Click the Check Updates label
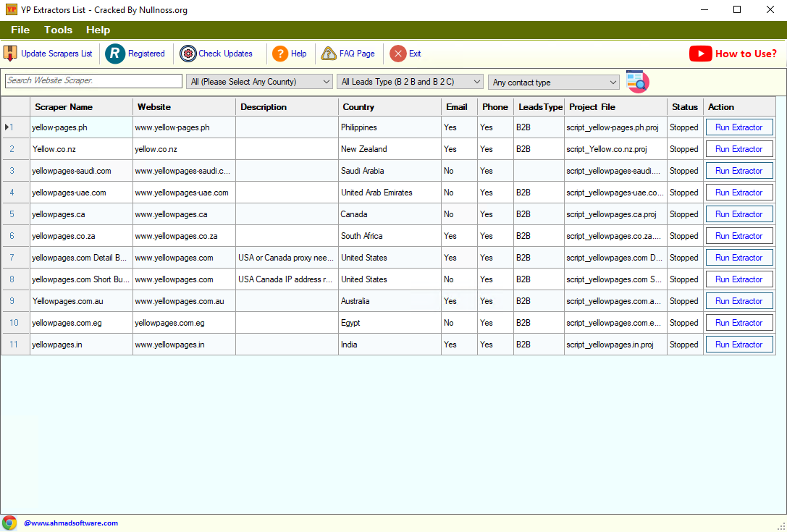The height and width of the screenshot is (532, 787). (x=225, y=54)
